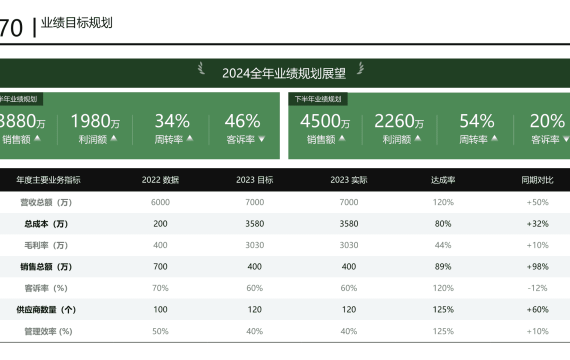Click the -12% cell in 客诉率 row
Image resolution: width=570 pixels, height=360 pixels.
point(538,288)
